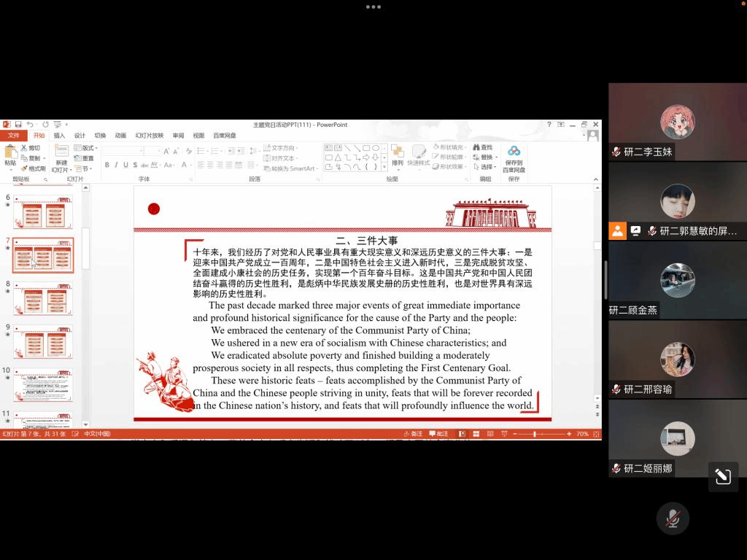
Task: Click the Save icon in quick access toolbar
Action: click(x=18, y=125)
